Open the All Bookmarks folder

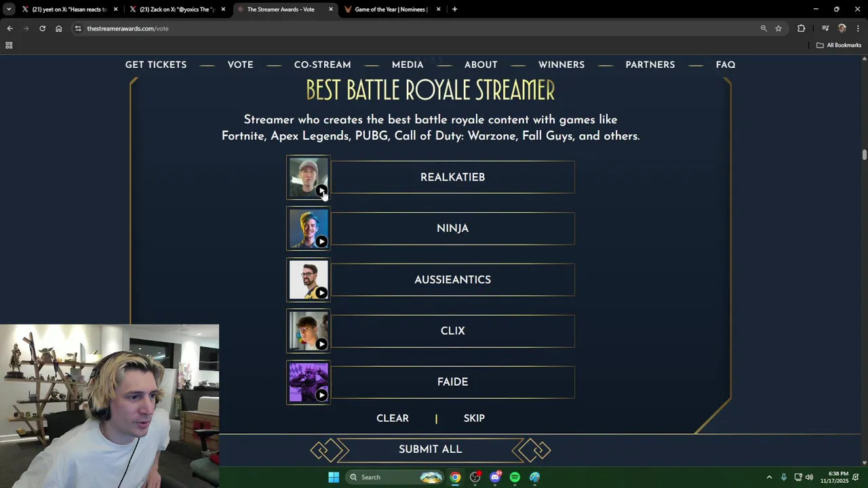click(x=839, y=45)
